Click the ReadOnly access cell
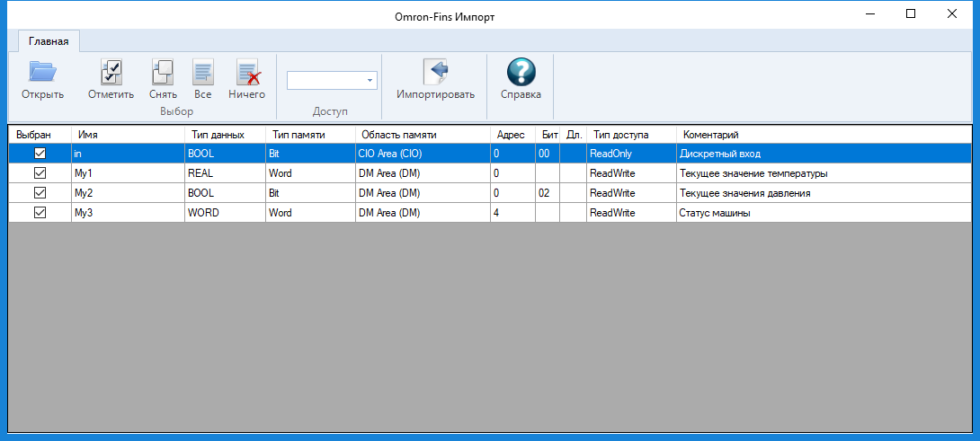This screenshot has width=980, height=441. click(x=631, y=153)
